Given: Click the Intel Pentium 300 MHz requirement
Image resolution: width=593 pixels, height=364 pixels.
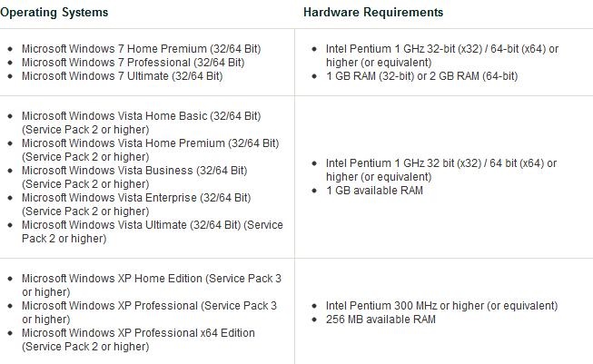Looking at the screenshot, I should pyautogui.click(x=441, y=305).
